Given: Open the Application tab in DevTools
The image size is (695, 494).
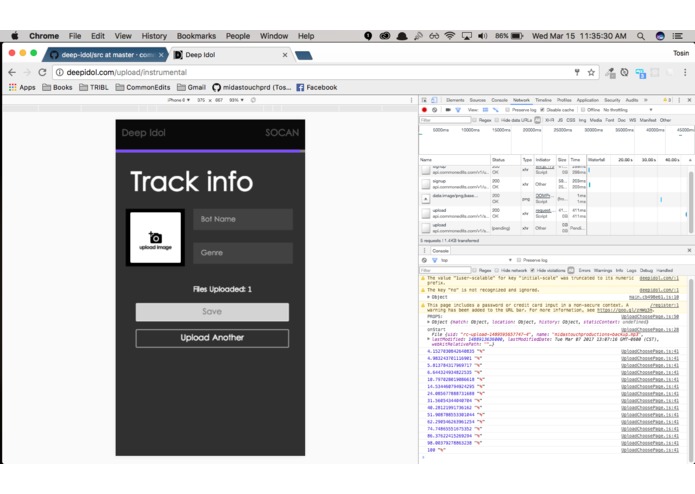Looking at the screenshot, I should point(587,100).
